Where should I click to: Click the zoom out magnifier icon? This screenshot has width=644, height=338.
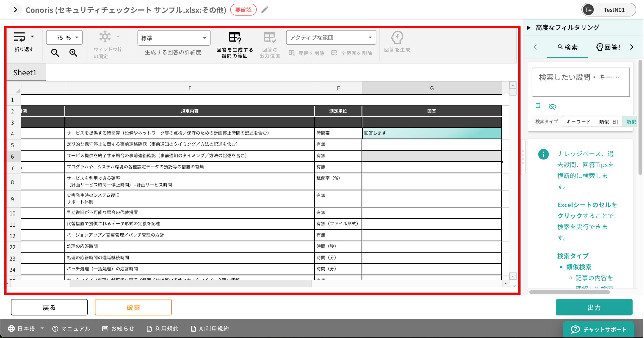tap(55, 53)
